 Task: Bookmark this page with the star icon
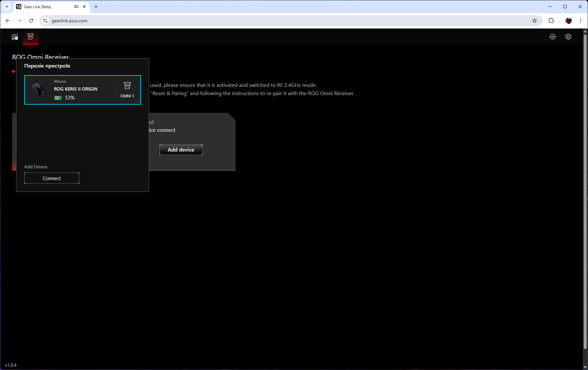click(x=535, y=21)
